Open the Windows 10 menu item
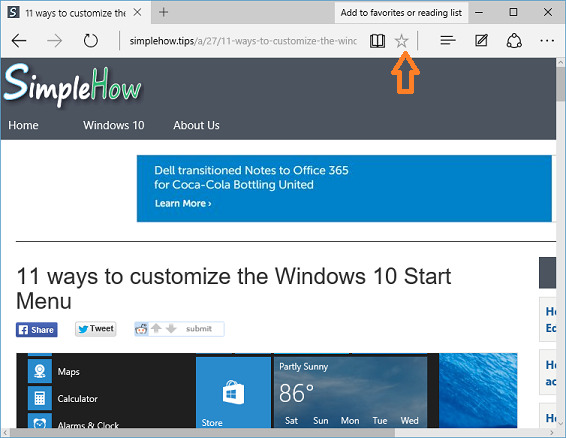 pyautogui.click(x=114, y=125)
